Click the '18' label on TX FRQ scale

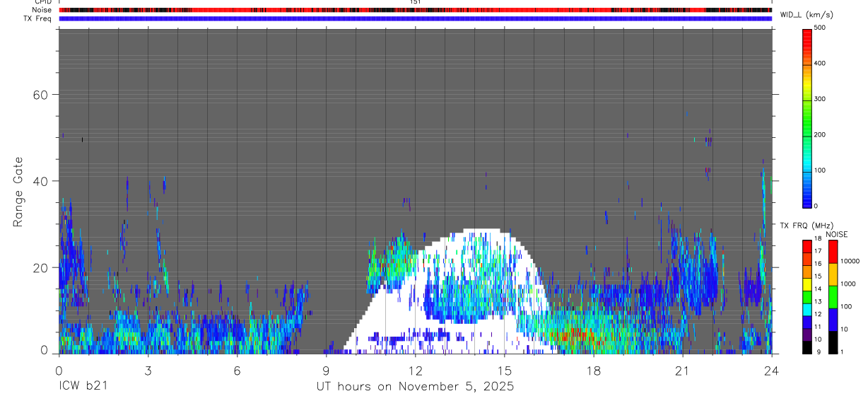point(818,239)
